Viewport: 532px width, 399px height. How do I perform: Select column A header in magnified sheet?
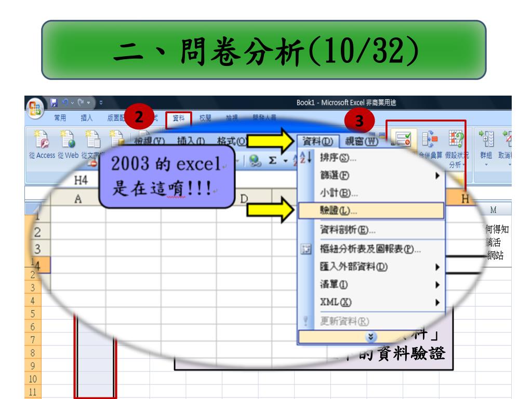click(78, 199)
